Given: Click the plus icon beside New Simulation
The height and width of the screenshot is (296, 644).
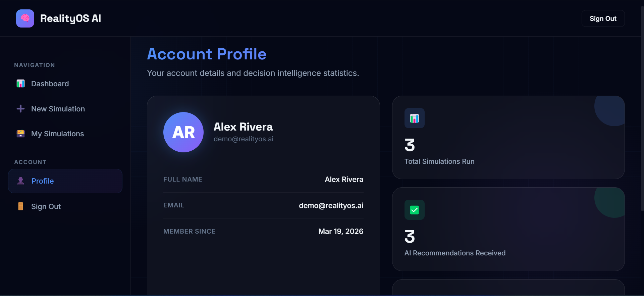Looking at the screenshot, I should point(20,109).
